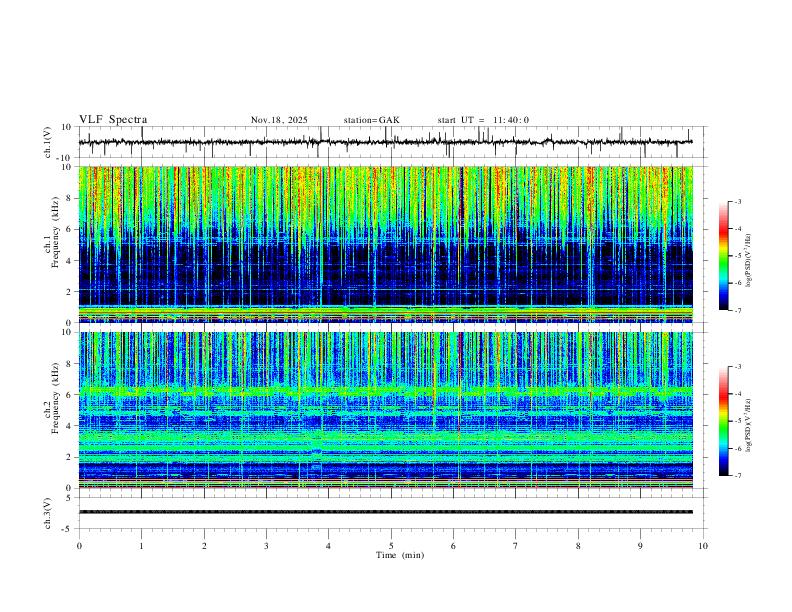Click the time axis tick label "5"

(x=391, y=546)
